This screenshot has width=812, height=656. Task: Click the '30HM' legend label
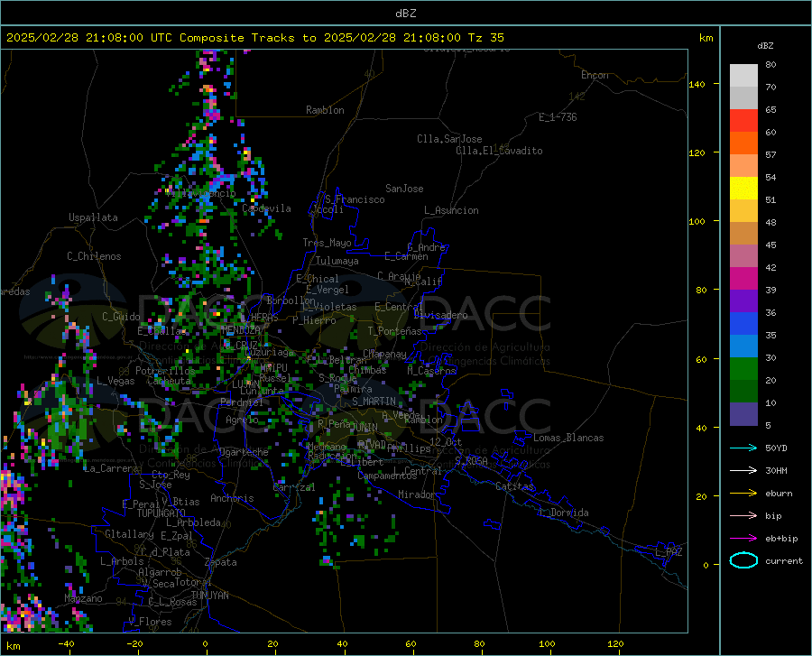point(776,471)
